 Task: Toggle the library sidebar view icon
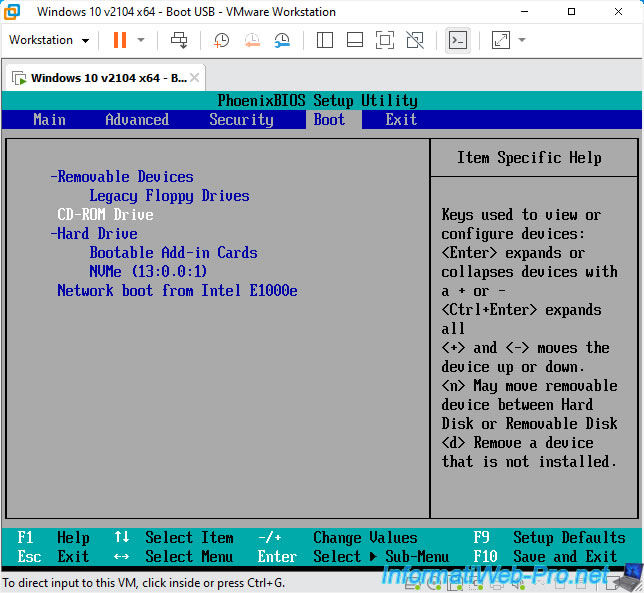click(324, 40)
